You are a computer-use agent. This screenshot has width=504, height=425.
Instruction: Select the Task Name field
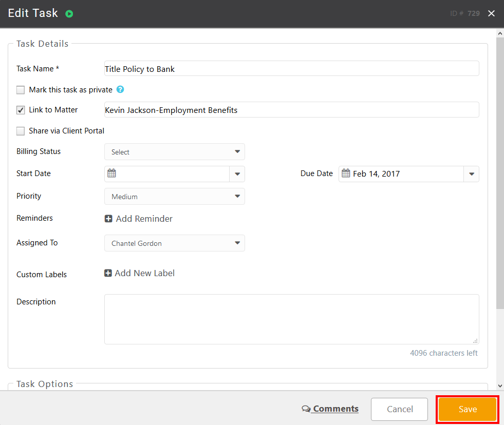pyautogui.click(x=291, y=68)
